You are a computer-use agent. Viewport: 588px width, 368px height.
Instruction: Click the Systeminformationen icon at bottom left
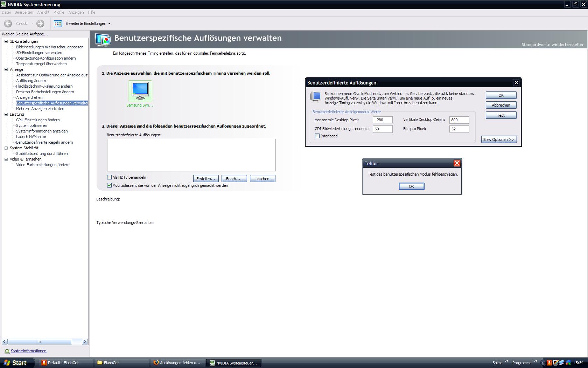click(7, 351)
